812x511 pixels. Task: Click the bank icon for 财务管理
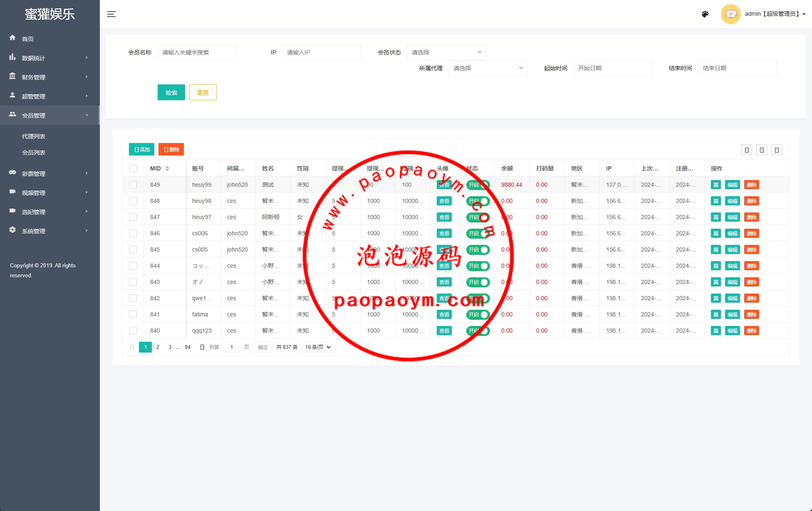12,76
